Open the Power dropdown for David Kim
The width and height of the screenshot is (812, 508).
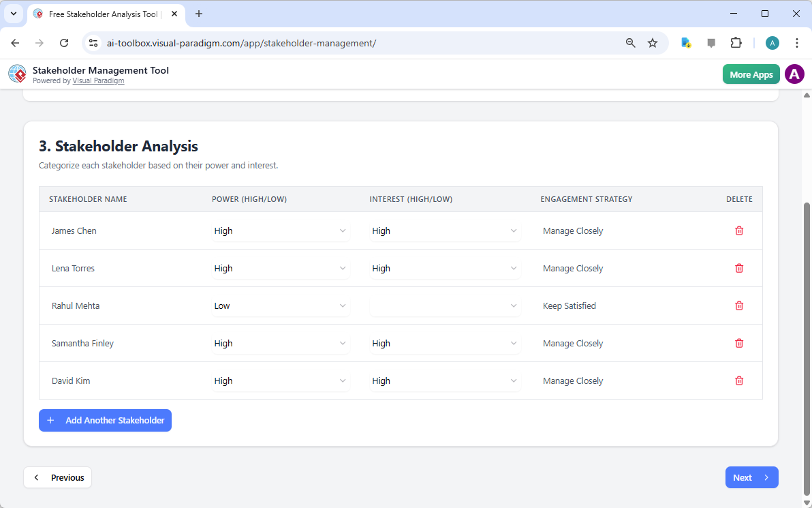(x=281, y=380)
